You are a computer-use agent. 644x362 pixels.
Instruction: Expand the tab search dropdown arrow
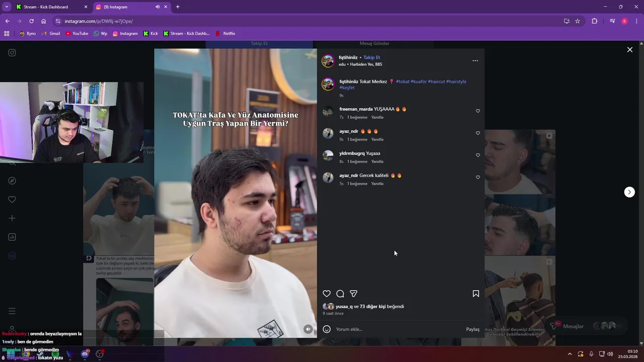coord(7,7)
